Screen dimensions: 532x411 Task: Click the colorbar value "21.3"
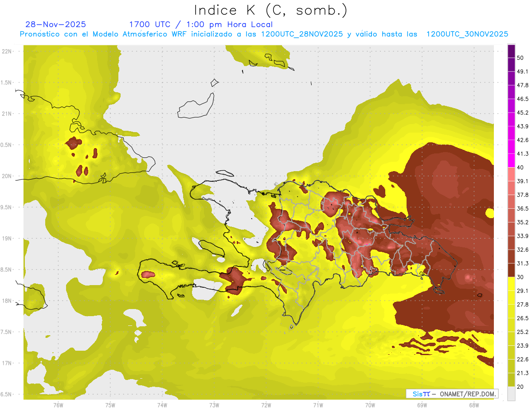coord(523,373)
